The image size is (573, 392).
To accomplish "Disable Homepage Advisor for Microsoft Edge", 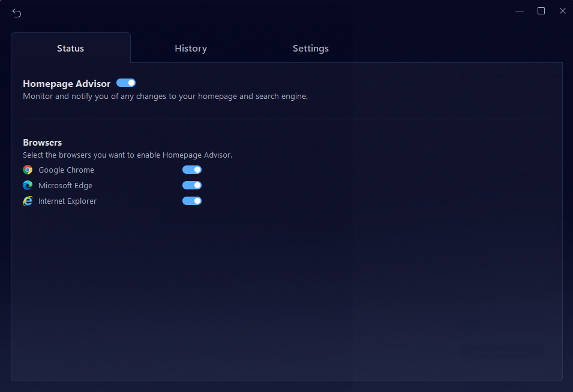I will (191, 185).
